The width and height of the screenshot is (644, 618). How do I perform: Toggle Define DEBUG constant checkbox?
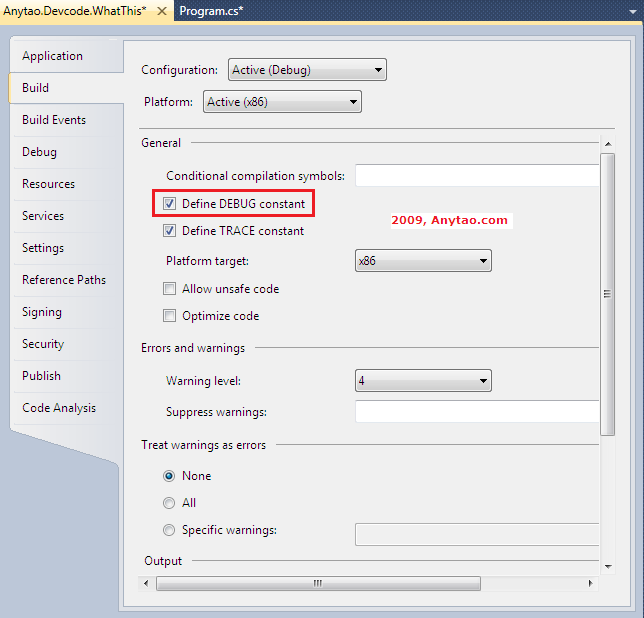170,204
